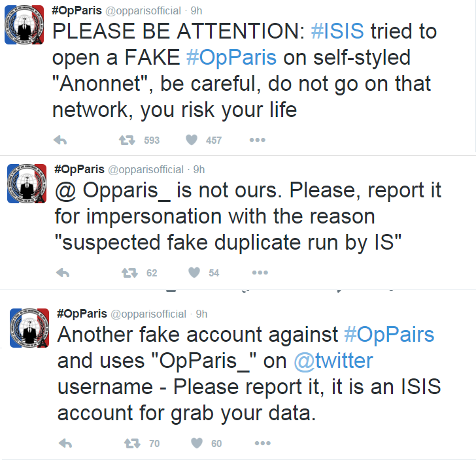Viewport: 476px width, 464px height.
Task: Open more options on the Anonnet tweet
Action: 257,140
